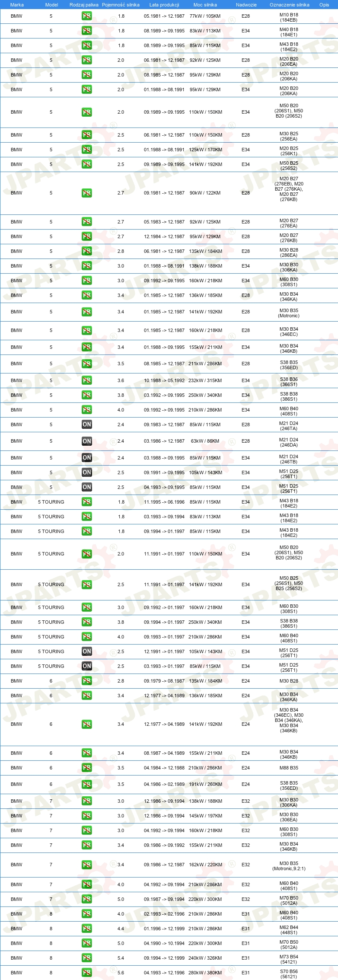
Task: Click model 8 in the M62 B44 row
Action: point(51,929)
